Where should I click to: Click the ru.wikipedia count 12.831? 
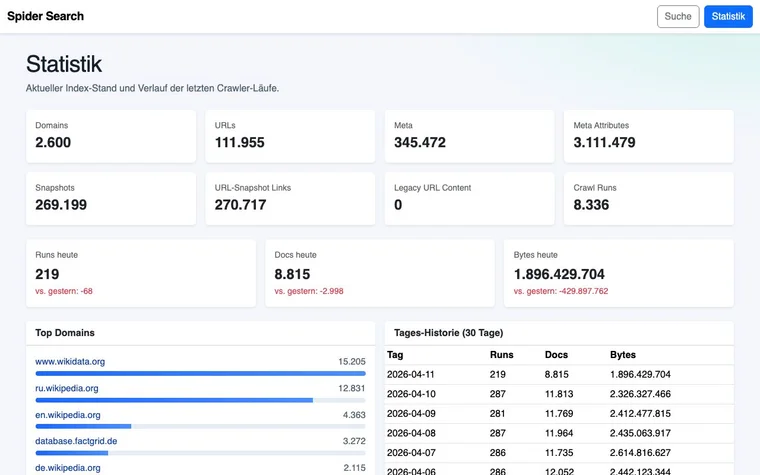pyautogui.click(x=352, y=388)
